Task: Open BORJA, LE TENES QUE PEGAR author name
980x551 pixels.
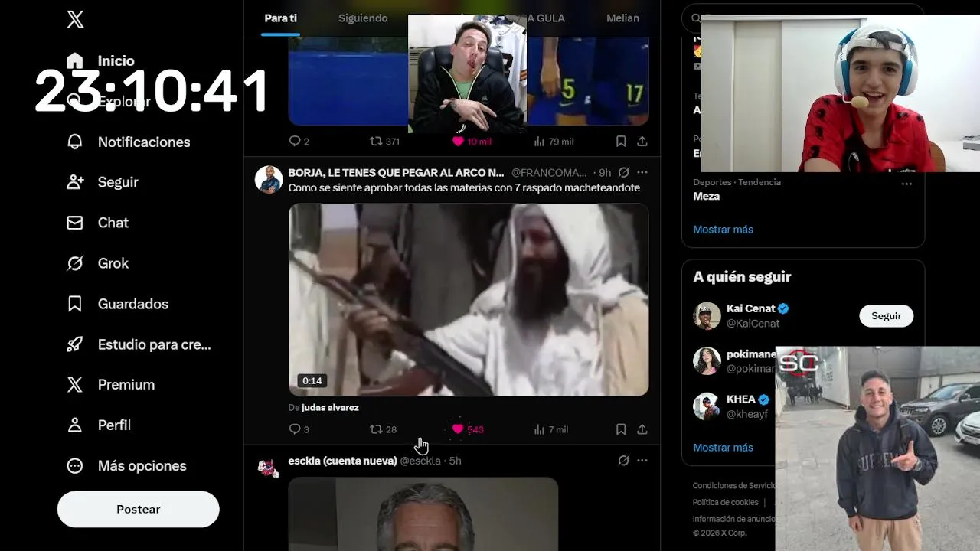Action: coord(396,173)
